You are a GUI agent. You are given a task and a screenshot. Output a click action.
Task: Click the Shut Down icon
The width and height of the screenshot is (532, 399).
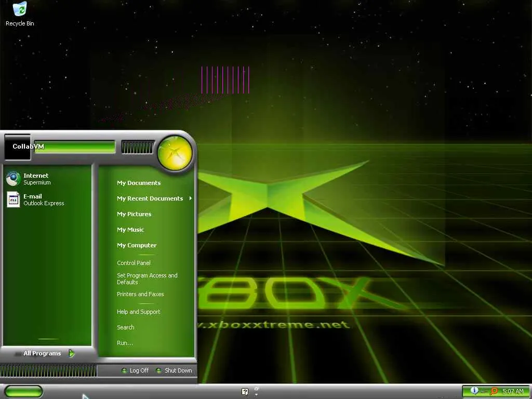tap(158, 370)
